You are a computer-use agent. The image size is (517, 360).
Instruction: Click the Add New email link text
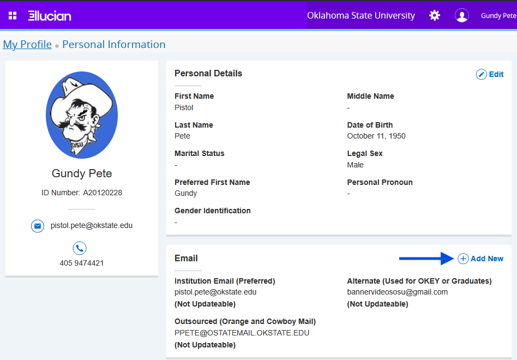click(x=487, y=259)
